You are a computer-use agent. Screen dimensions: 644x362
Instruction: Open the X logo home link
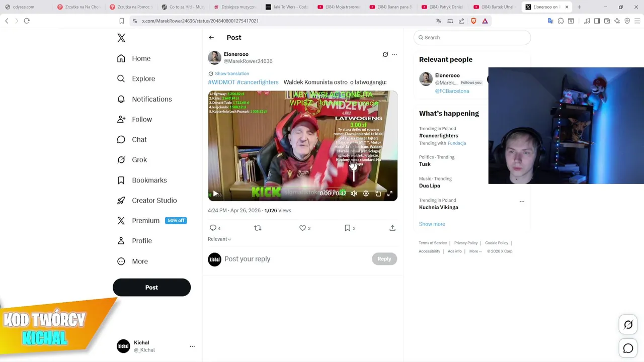coord(121,38)
